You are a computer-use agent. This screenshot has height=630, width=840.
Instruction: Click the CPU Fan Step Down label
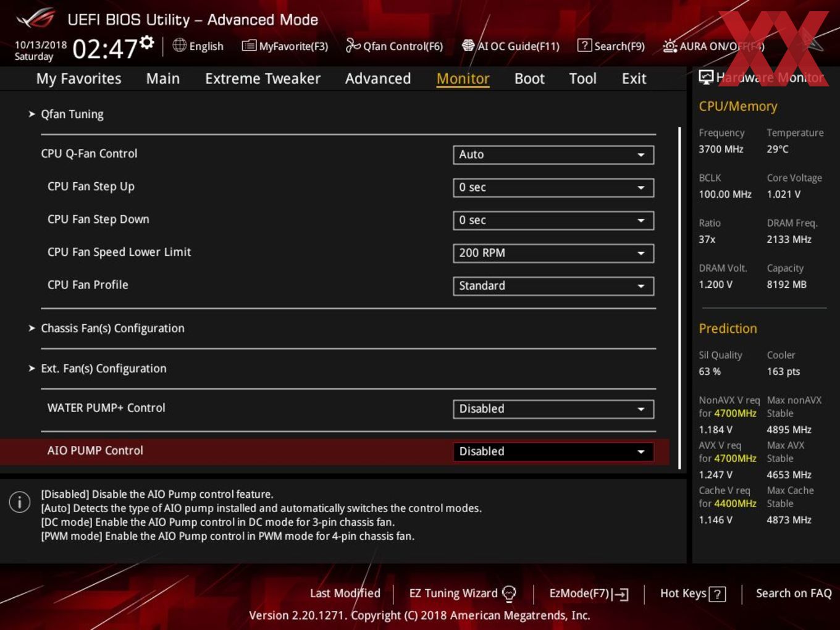click(x=98, y=219)
